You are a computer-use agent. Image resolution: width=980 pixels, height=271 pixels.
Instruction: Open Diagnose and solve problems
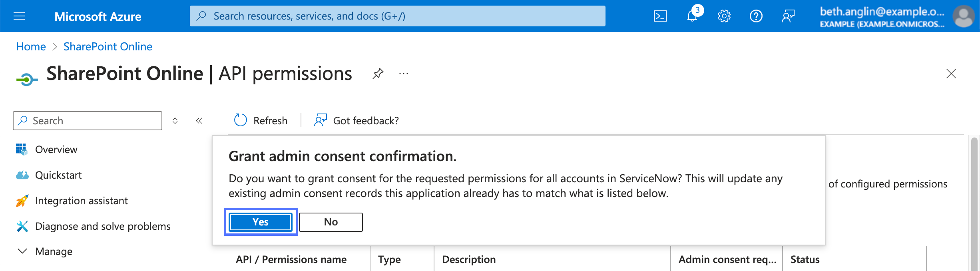click(103, 226)
